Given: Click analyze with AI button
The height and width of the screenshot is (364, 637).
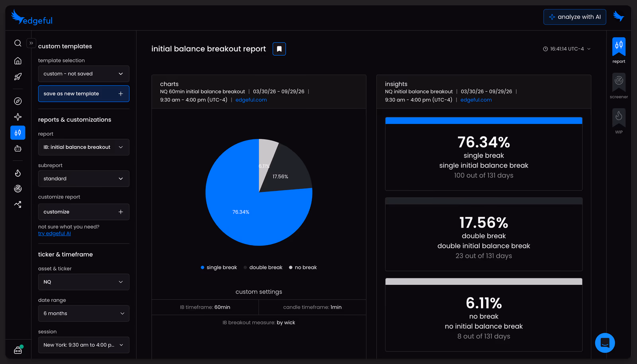Looking at the screenshot, I should [575, 17].
